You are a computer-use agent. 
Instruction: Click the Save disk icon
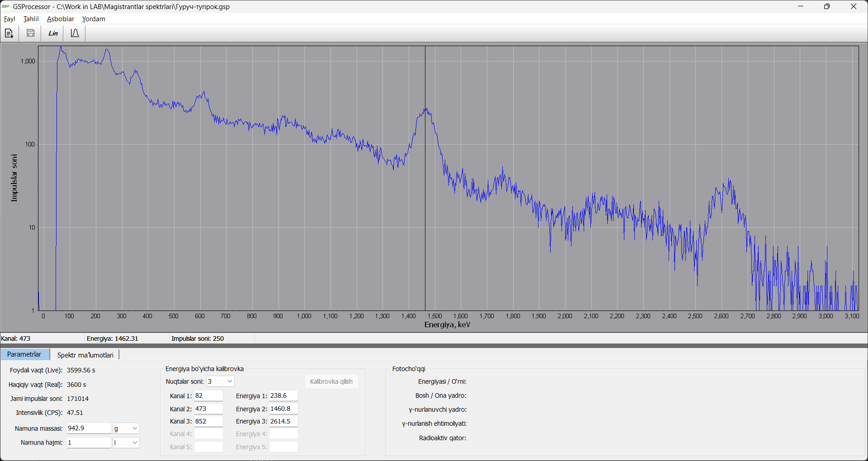(x=31, y=33)
